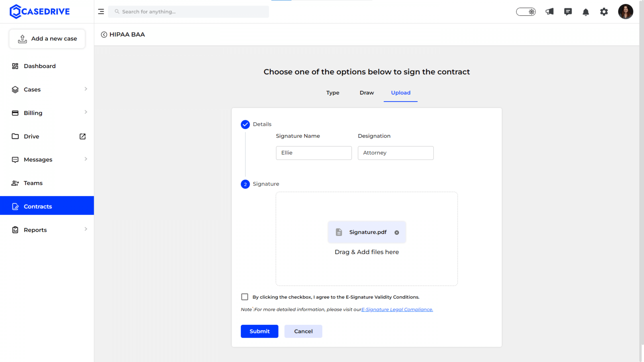Click the Billing card icon

coord(15,113)
